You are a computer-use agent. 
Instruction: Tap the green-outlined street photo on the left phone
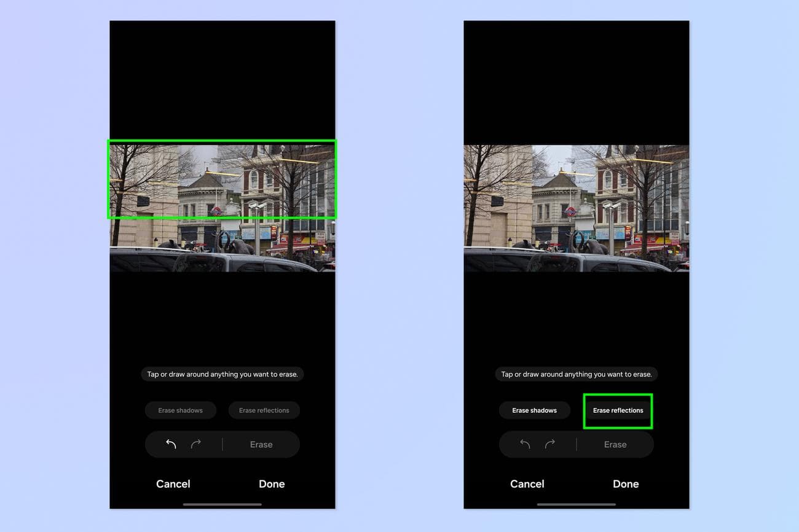(222, 179)
